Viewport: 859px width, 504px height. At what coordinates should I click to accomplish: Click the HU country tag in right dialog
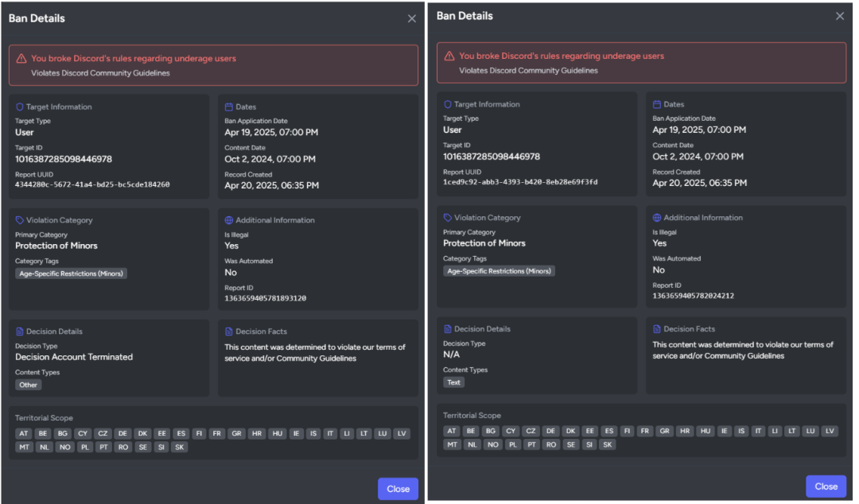[705, 431]
